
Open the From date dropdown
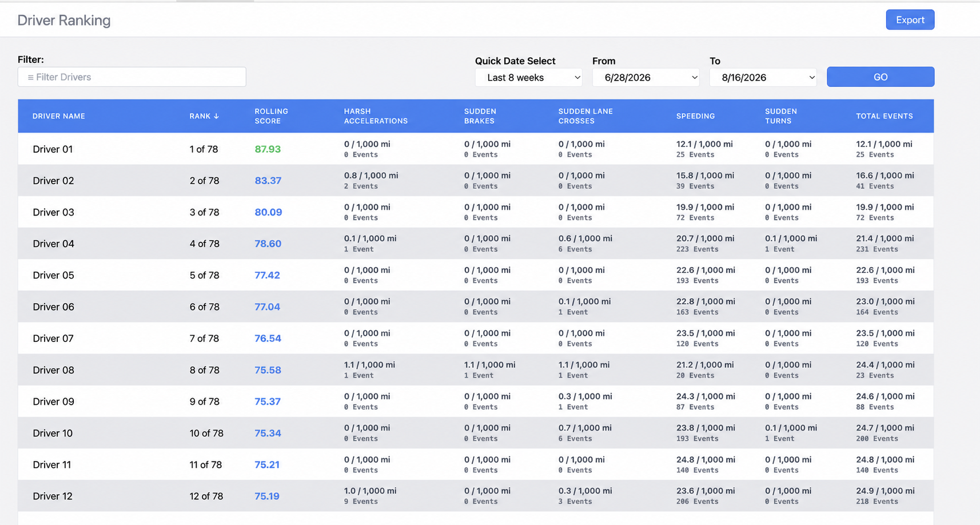[646, 77]
